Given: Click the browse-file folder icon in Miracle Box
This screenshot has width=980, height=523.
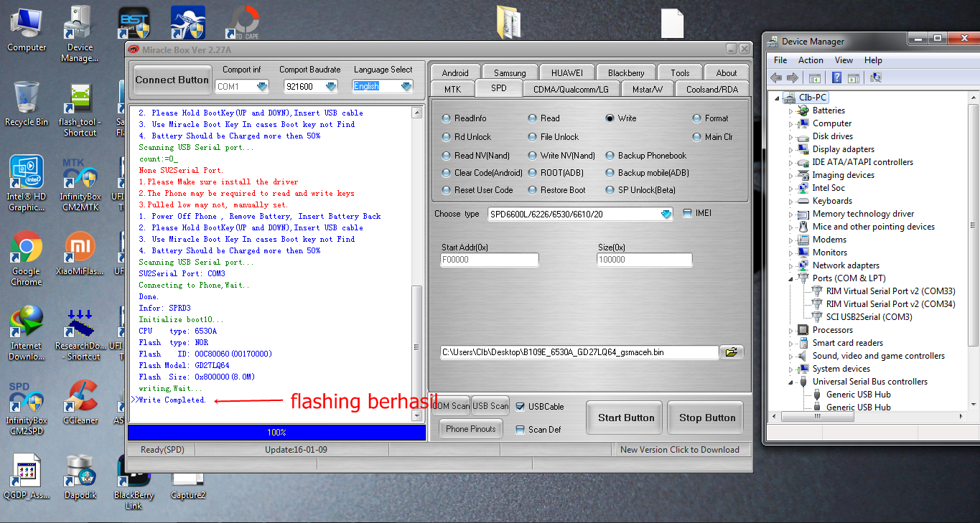Looking at the screenshot, I should click(732, 352).
